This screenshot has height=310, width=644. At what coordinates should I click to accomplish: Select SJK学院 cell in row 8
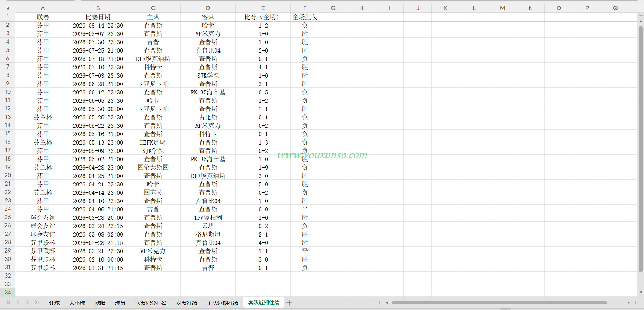[208, 76]
